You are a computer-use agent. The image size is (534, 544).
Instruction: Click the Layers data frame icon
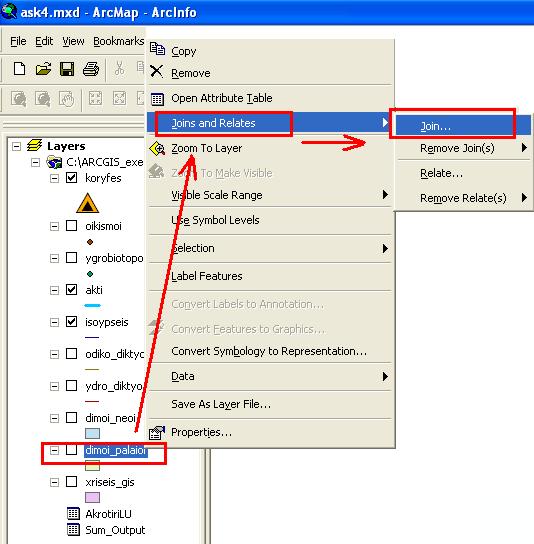[x=34, y=145]
